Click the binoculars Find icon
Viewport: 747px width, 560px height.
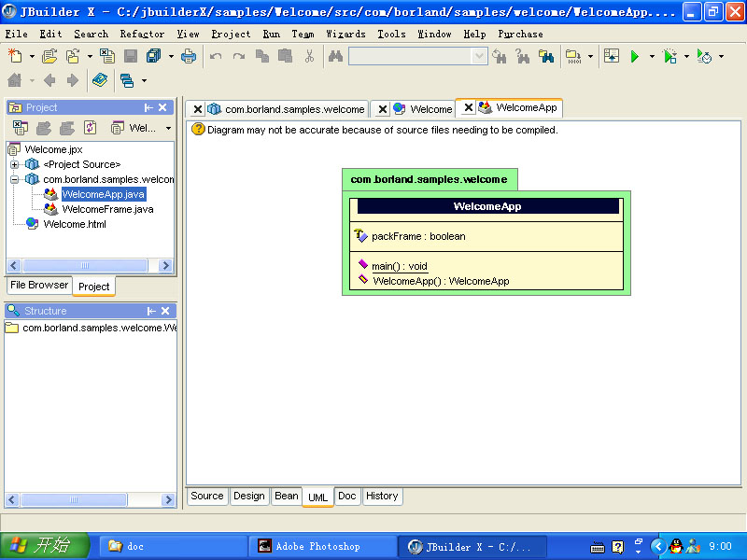pyautogui.click(x=335, y=57)
